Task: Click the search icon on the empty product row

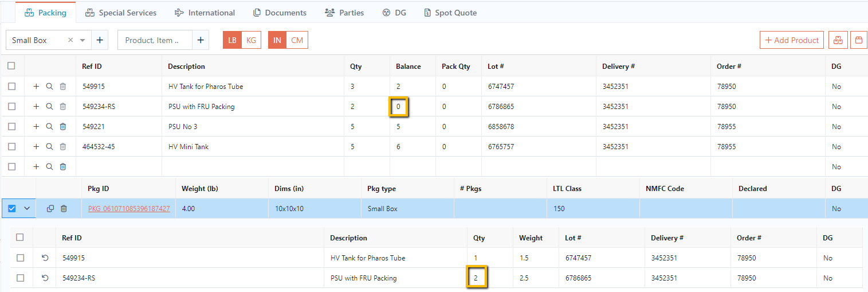Action: coord(49,166)
